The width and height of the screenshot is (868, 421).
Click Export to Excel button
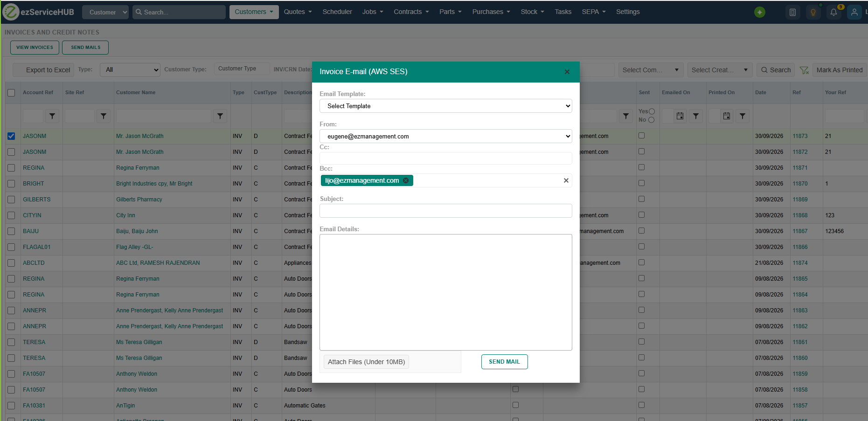click(43, 70)
